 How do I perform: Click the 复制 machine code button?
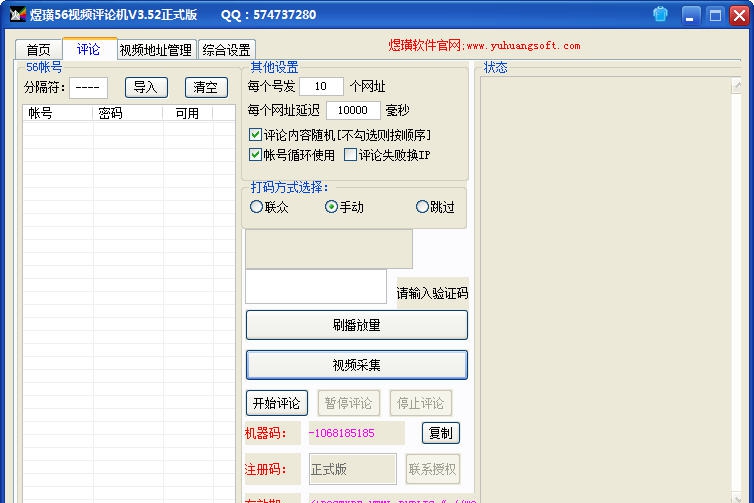(x=440, y=433)
